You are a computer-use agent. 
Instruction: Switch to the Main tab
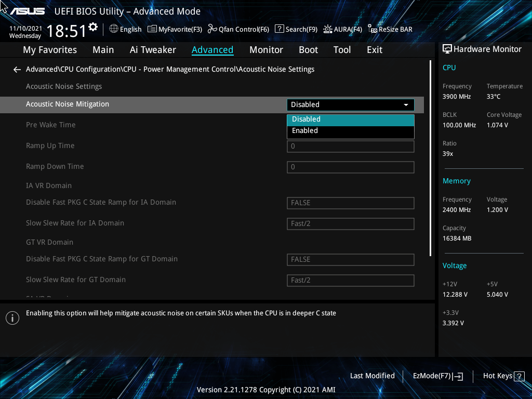point(103,50)
